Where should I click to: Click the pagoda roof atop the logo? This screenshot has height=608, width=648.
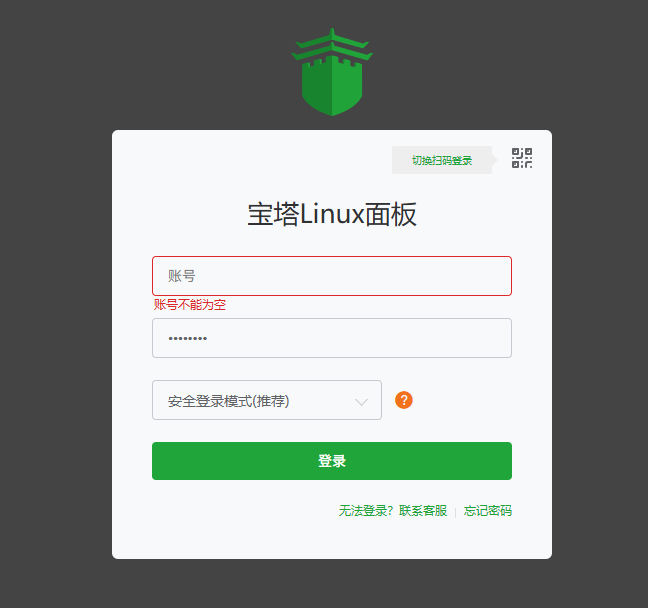[x=332, y=46]
